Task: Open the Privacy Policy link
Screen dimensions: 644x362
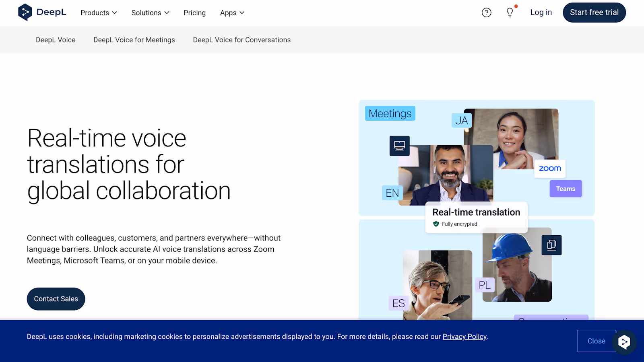Action: (x=464, y=337)
